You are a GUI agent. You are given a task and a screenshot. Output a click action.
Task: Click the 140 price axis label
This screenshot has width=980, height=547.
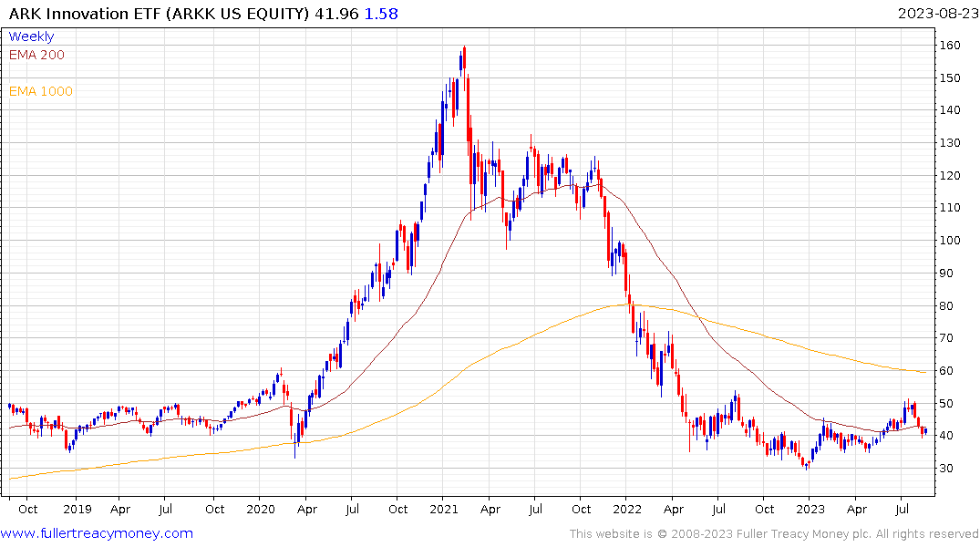tap(950, 110)
